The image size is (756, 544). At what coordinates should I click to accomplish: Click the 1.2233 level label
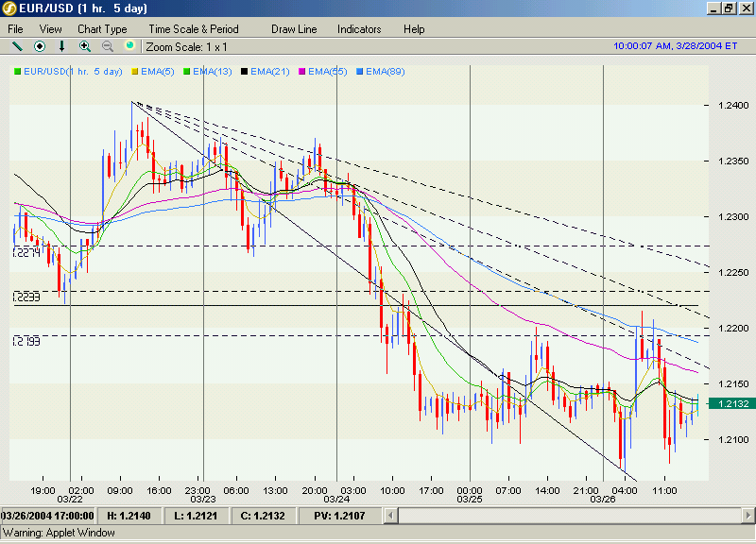pos(26,297)
